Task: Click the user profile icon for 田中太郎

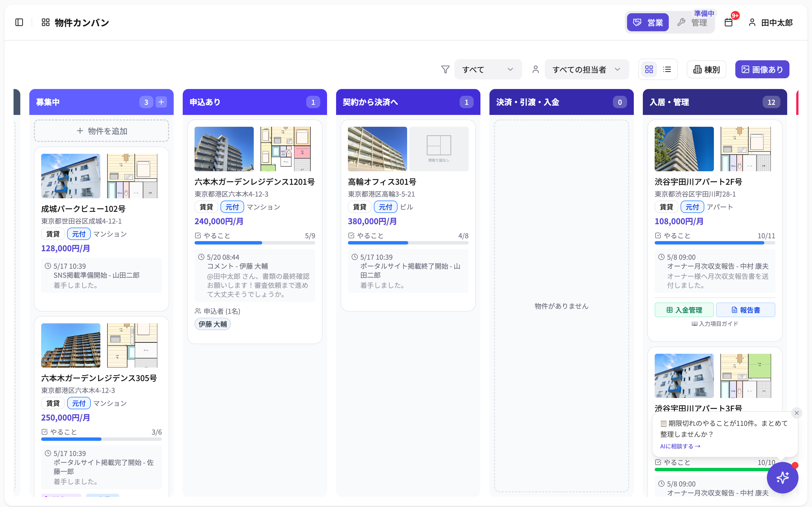Action: pos(752,23)
